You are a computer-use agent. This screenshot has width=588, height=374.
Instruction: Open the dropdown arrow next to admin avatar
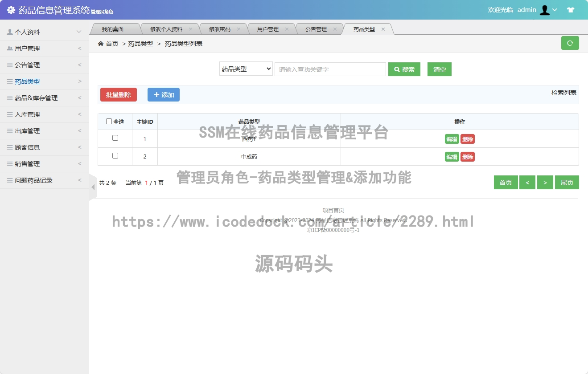click(x=555, y=10)
